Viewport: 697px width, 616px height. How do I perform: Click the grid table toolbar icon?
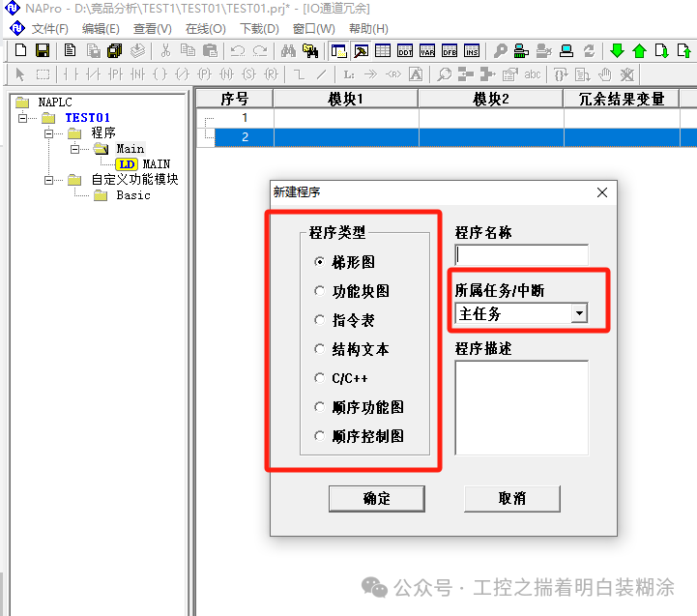tap(382, 50)
